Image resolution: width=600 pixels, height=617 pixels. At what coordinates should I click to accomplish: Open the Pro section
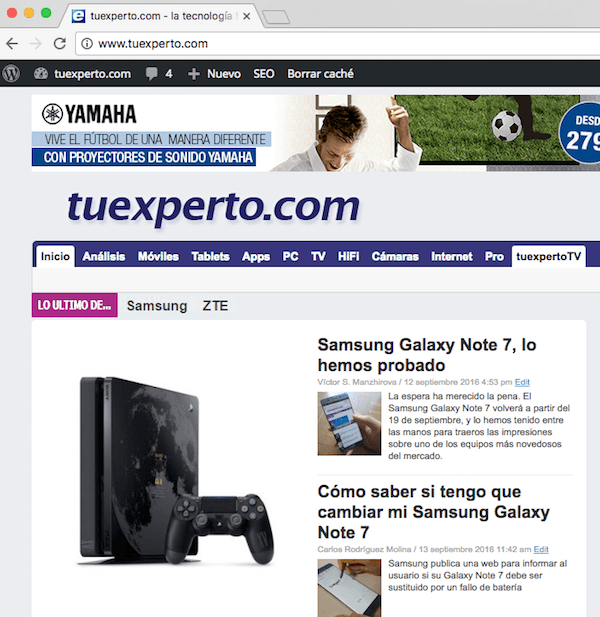click(494, 257)
